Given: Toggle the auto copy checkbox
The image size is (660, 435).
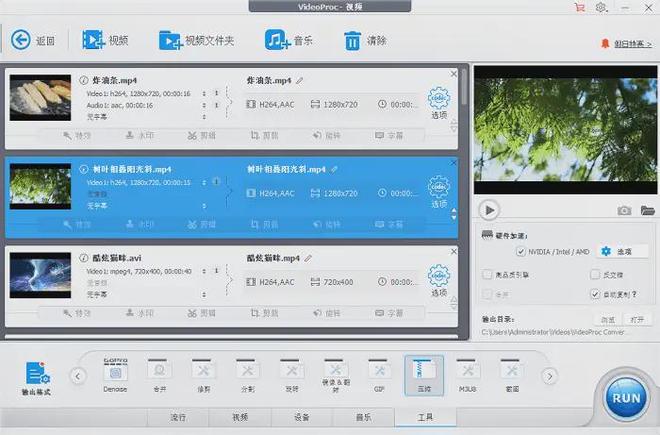Looking at the screenshot, I should [x=595, y=294].
